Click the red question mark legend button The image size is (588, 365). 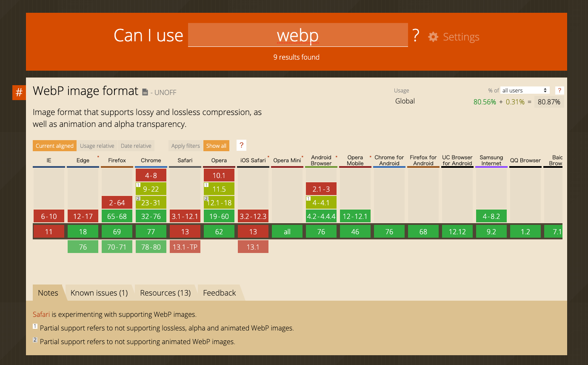tap(241, 145)
